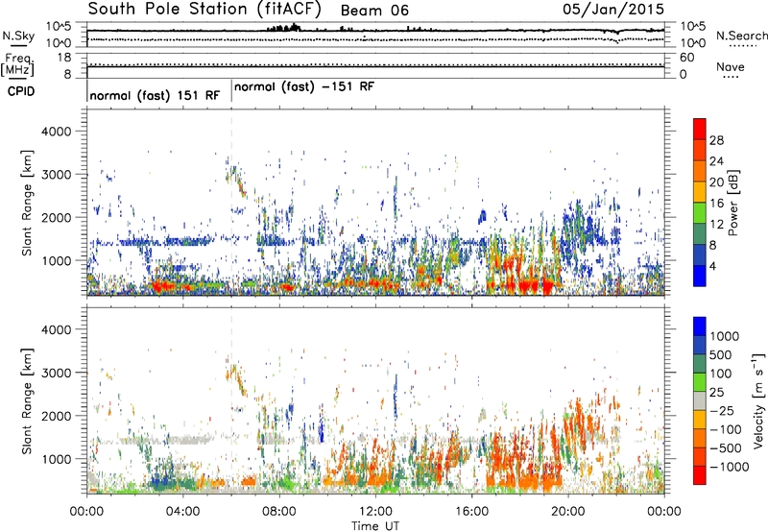
Task: Select 'normal (fast) 151 RF' CPID text
Action: pos(155,95)
